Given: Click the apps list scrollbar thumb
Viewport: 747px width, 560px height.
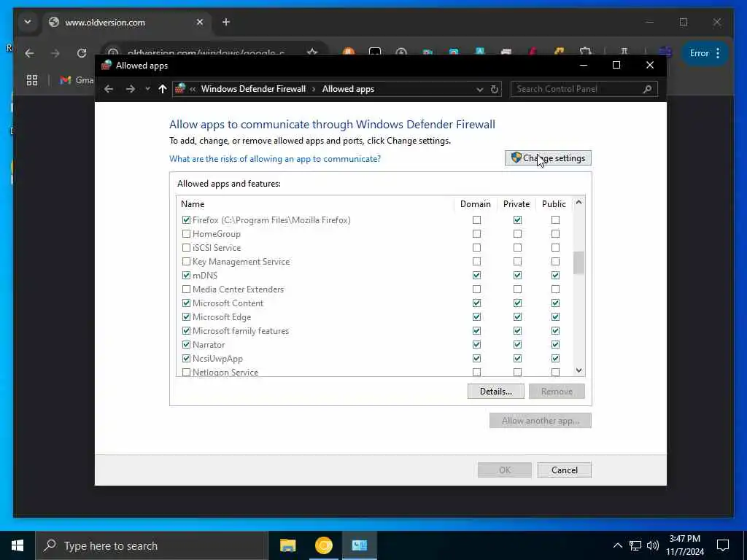Looking at the screenshot, I should point(578,262).
